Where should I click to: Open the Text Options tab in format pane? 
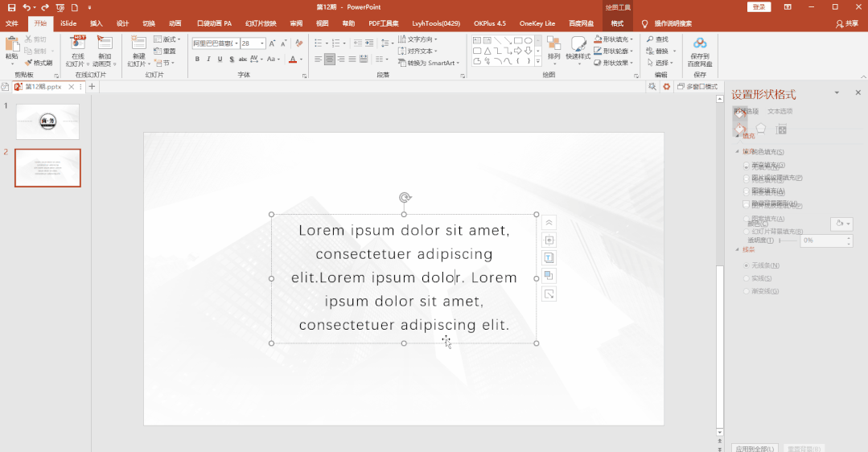(x=780, y=111)
